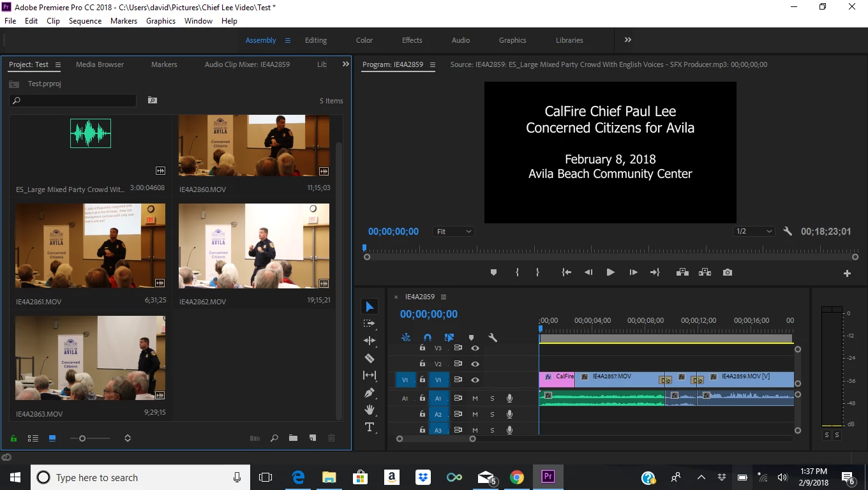Screen dimensions: 868x490
Task: Select the Pen tool
Action: 369,392
